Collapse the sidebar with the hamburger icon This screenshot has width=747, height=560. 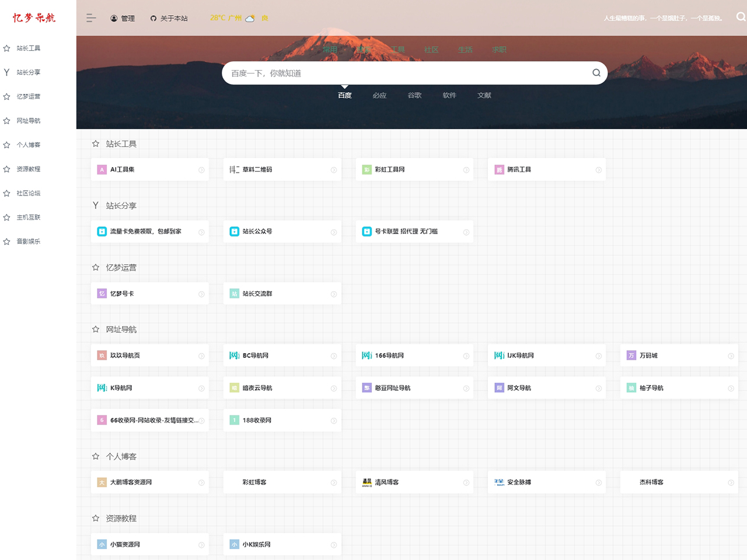(91, 18)
